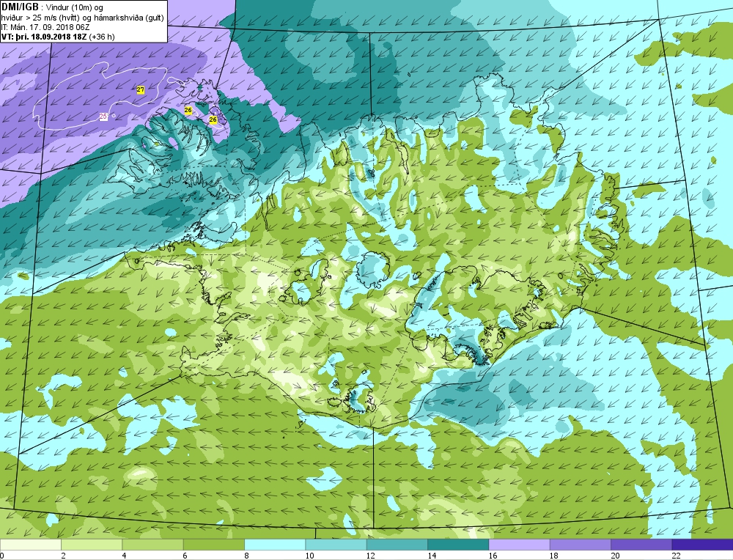The height and width of the screenshot is (560, 733).
Task: Click the pale cyan 8–10 m/s legend swatch
Action: 275,545
